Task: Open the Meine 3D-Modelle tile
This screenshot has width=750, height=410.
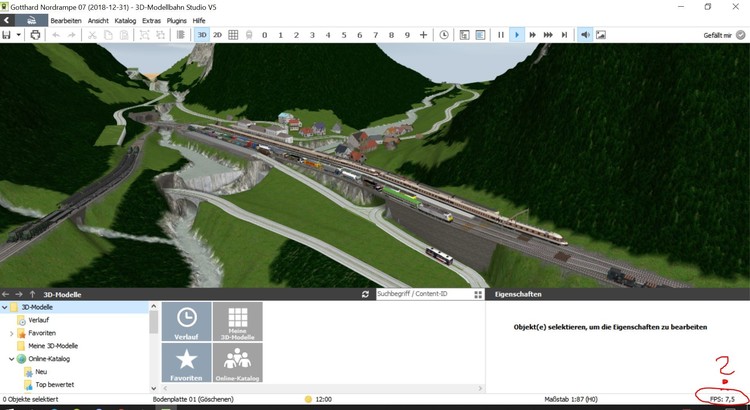Action: [237, 322]
